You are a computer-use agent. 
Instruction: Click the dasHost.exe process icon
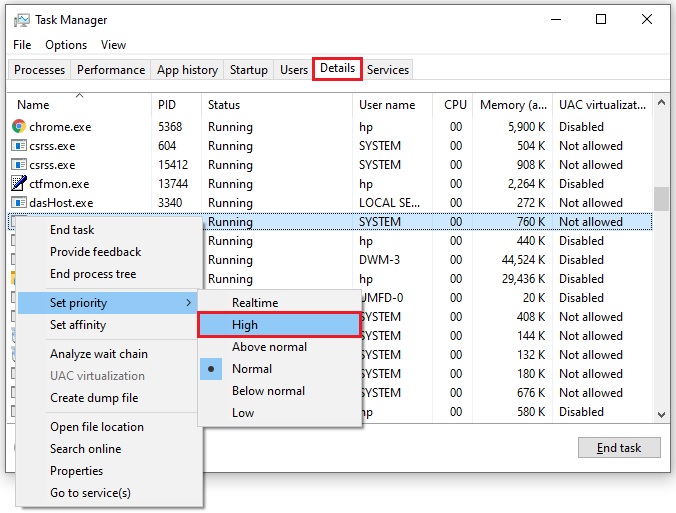click(19, 203)
